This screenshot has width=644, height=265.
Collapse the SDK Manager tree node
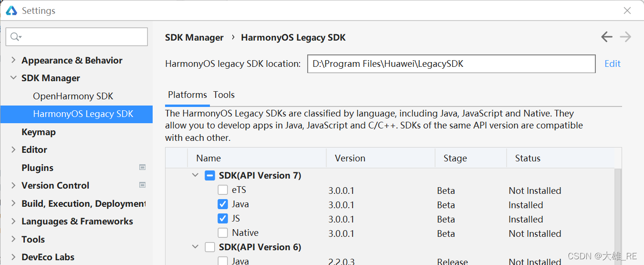pos(13,78)
